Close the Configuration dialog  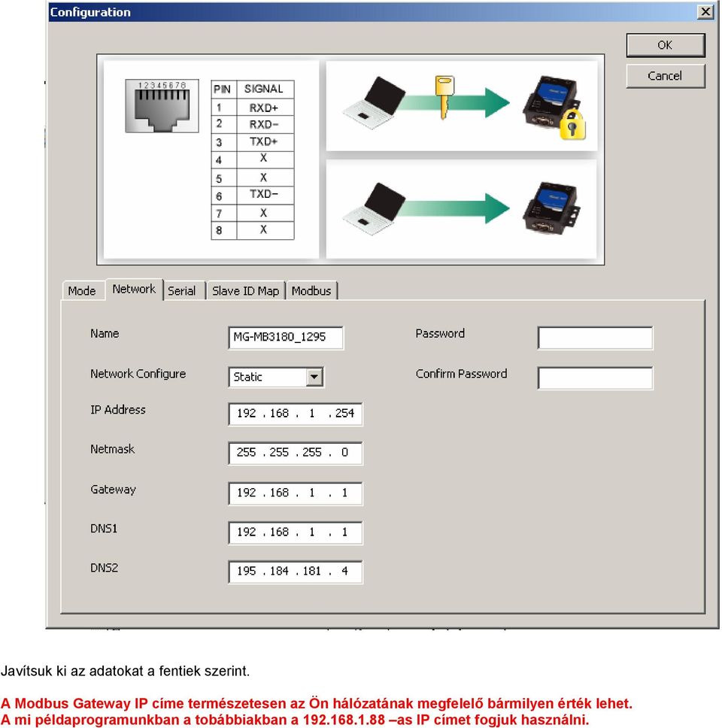pyautogui.click(x=705, y=11)
